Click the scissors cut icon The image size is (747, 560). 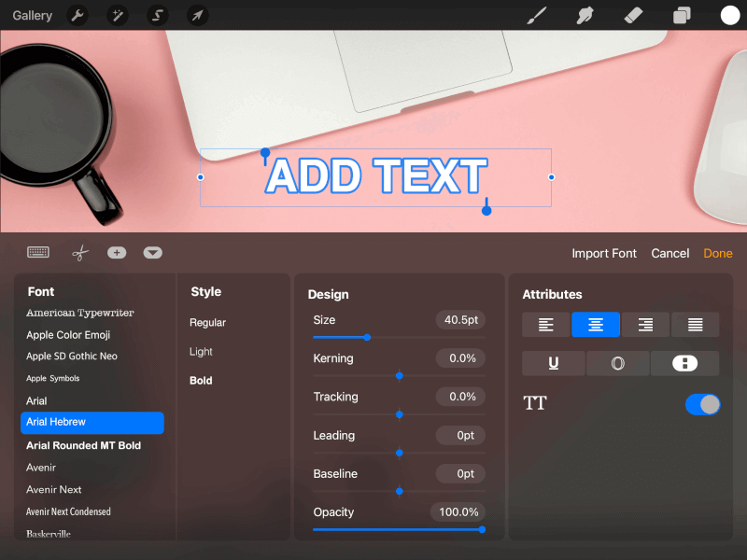click(79, 252)
